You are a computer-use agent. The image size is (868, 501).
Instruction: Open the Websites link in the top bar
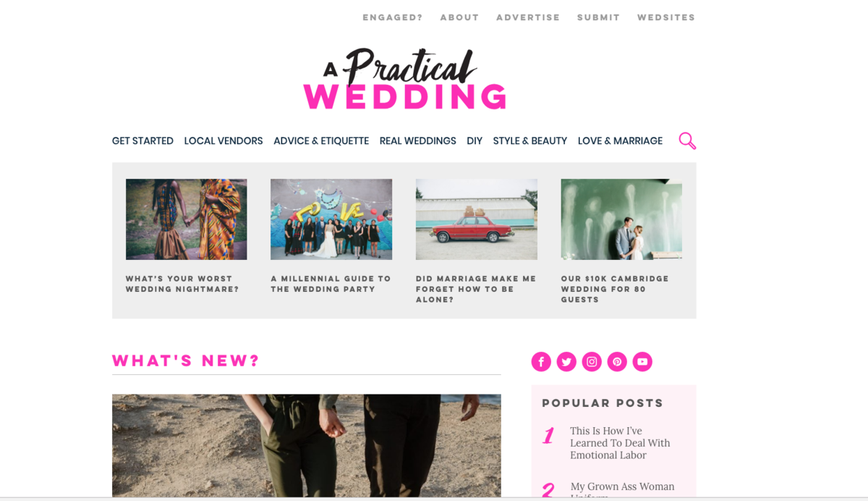click(x=666, y=17)
